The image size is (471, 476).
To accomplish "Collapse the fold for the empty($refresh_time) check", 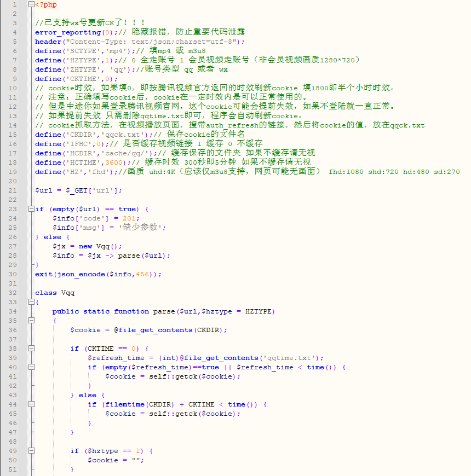I will [31, 367].
